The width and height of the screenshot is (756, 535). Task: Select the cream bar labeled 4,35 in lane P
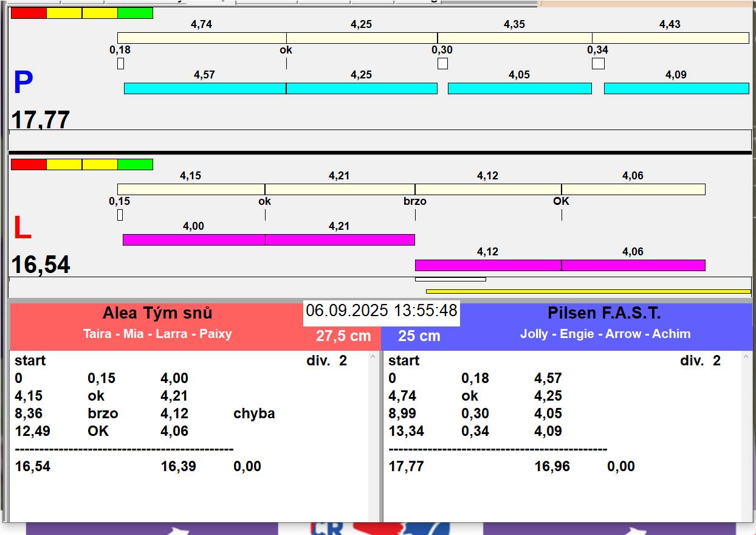(515, 38)
